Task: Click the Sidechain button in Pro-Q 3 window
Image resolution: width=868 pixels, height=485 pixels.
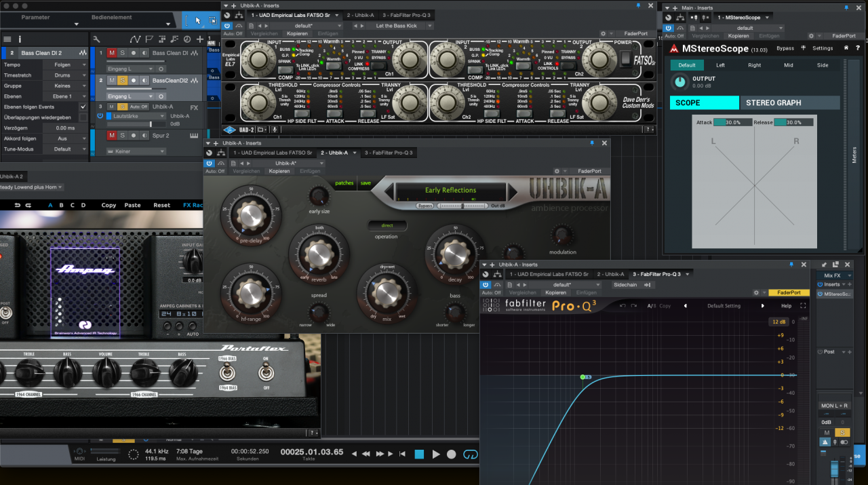Action: [x=625, y=285]
